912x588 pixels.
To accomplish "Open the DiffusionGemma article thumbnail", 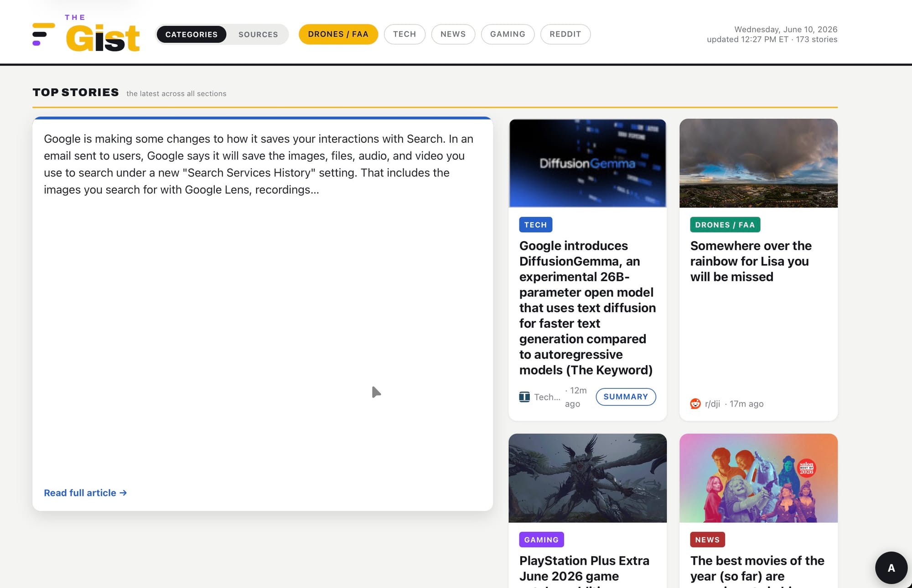I will click(587, 163).
